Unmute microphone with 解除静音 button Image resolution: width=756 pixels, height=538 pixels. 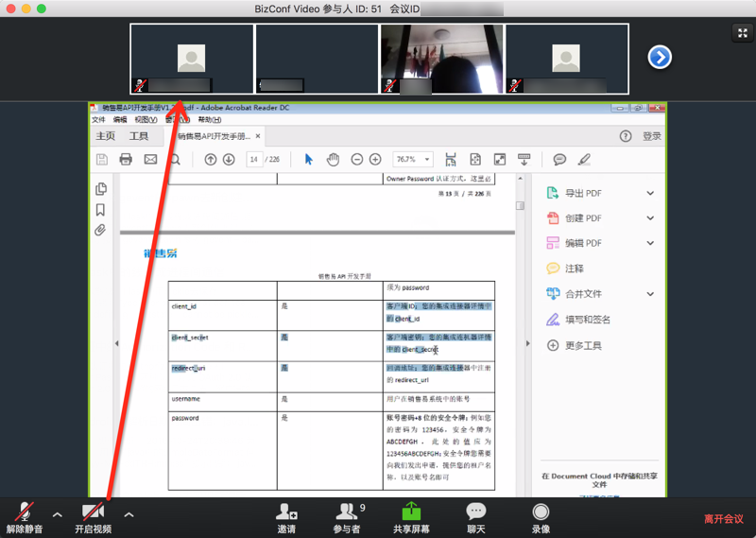pyautogui.click(x=25, y=518)
